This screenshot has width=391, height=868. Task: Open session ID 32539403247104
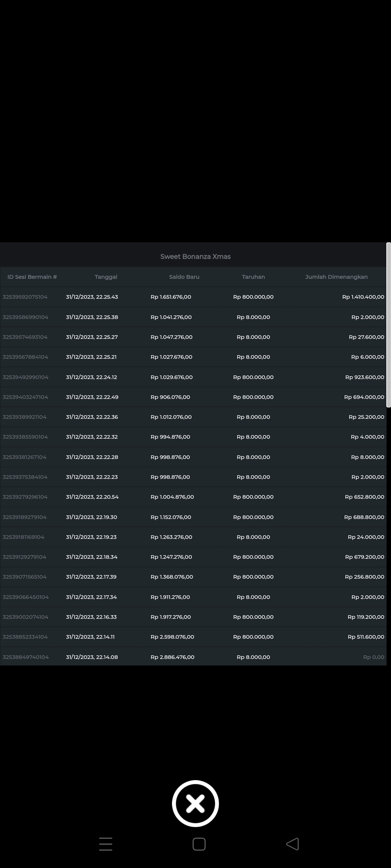tap(25, 397)
